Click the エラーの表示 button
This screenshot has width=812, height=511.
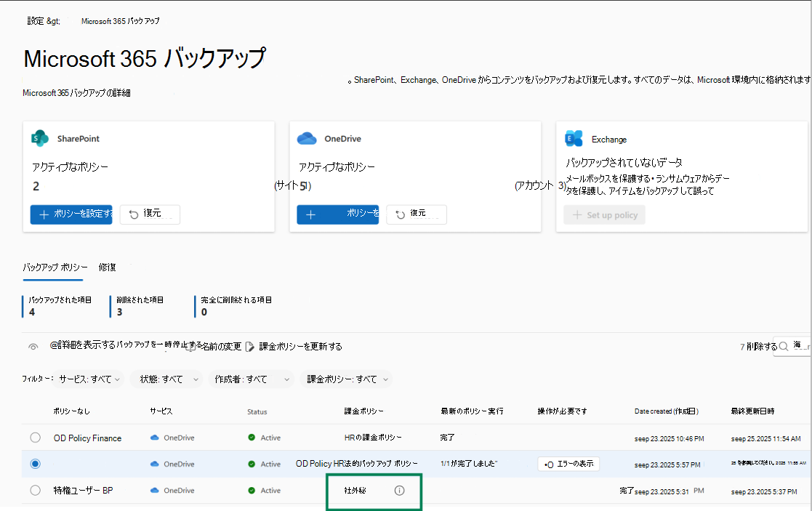(568, 464)
